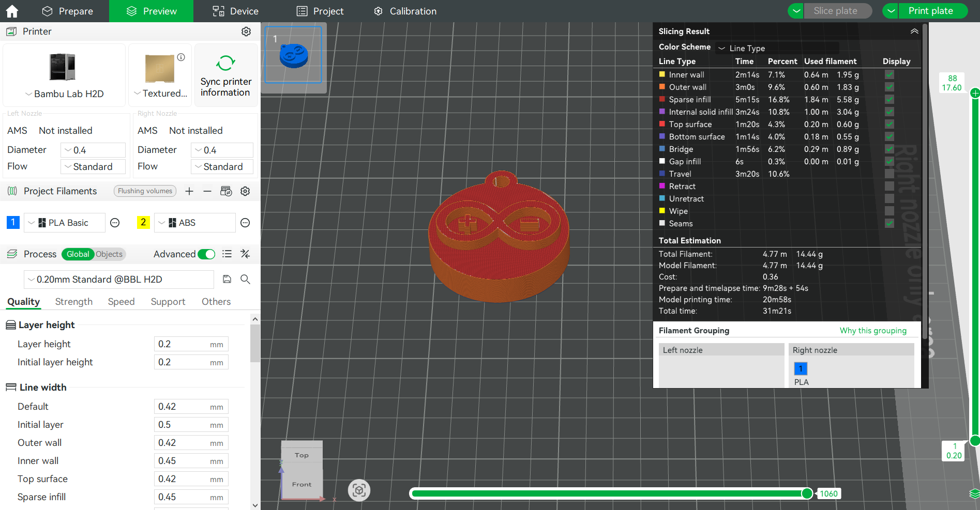Enable Retract display checkbox

point(889,186)
